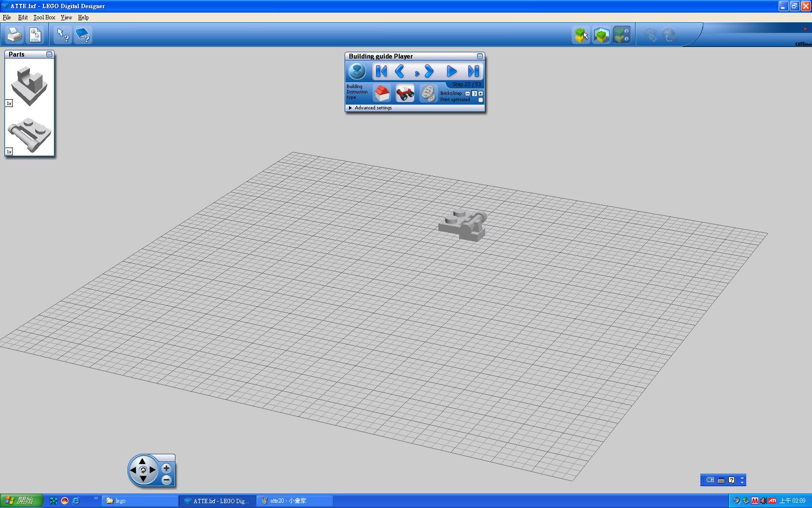Click the CH language bar indicator
Image resolution: width=812 pixels, height=508 pixels.
pyautogui.click(x=710, y=480)
